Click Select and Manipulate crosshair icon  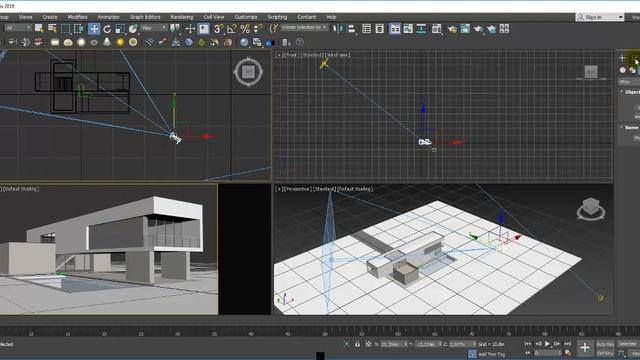pos(190,29)
